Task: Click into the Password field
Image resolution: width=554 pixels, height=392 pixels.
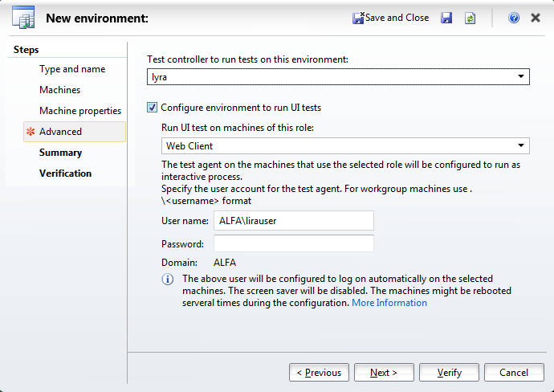Action: (x=294, y=243)
